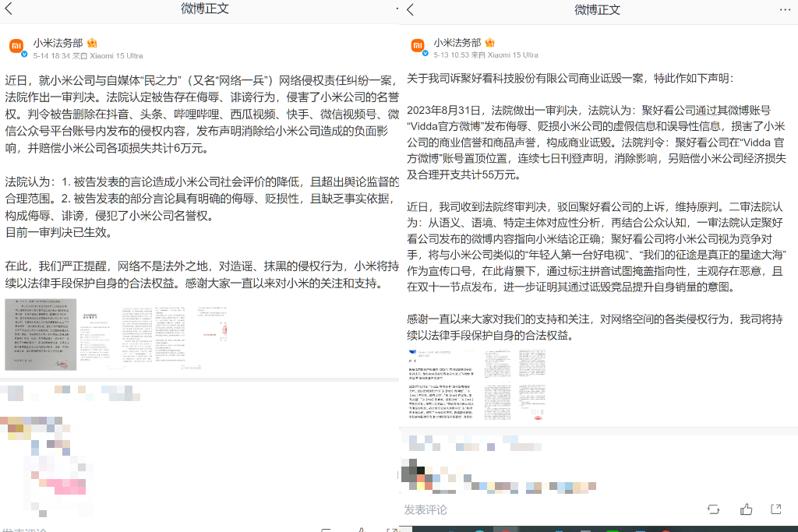Click the line 目前一审判决已生效。
The height and width of the screenshot is (532, 798).
coord(58,232)
